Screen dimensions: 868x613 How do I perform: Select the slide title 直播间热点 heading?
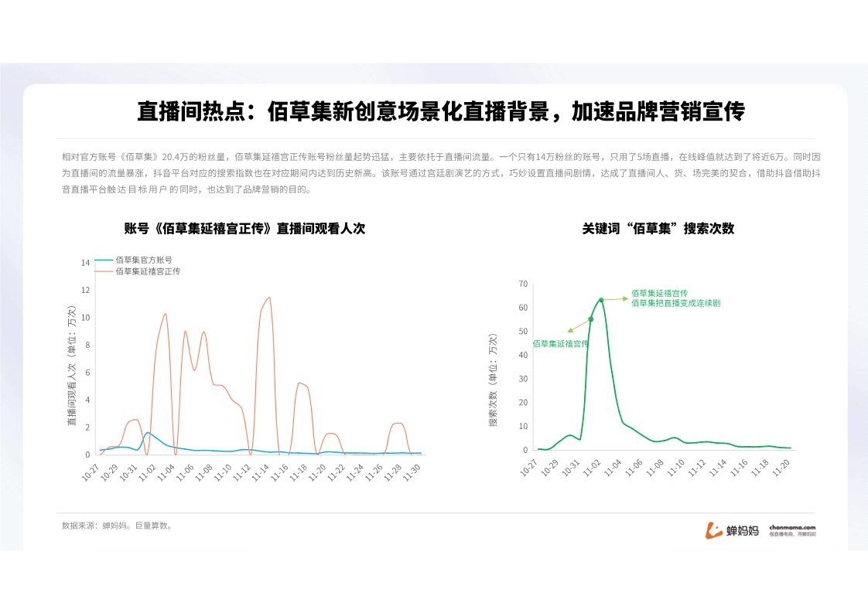pyautogui.click(x=440, y=111)
